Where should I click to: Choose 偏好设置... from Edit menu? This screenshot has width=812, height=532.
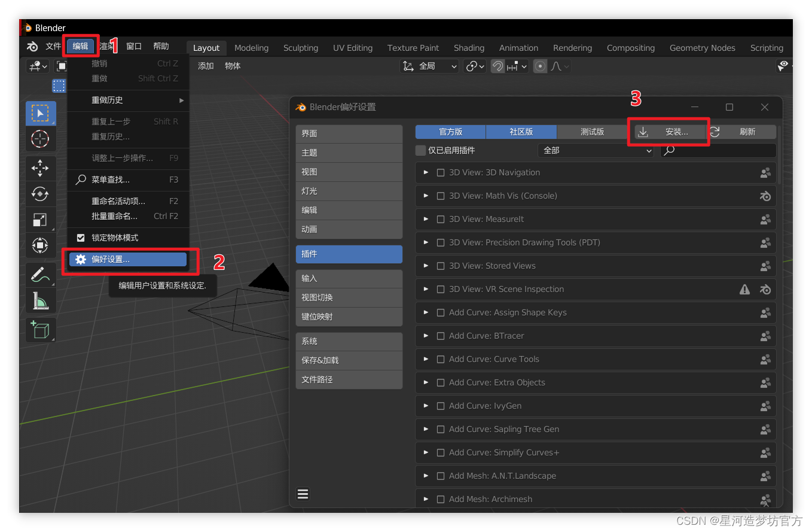[128, 259]
